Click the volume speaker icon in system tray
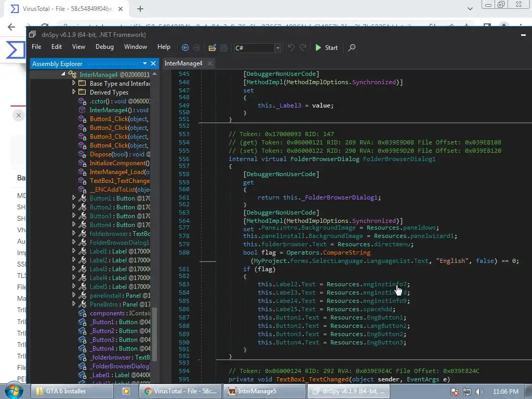 click(479, 391)
